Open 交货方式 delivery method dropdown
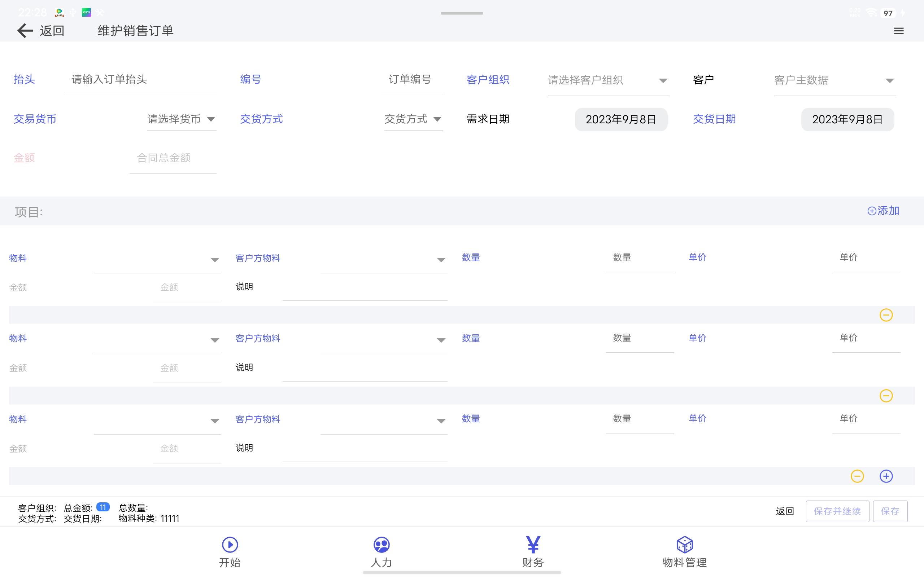This screenshot has width=924, height=577. 413,119
